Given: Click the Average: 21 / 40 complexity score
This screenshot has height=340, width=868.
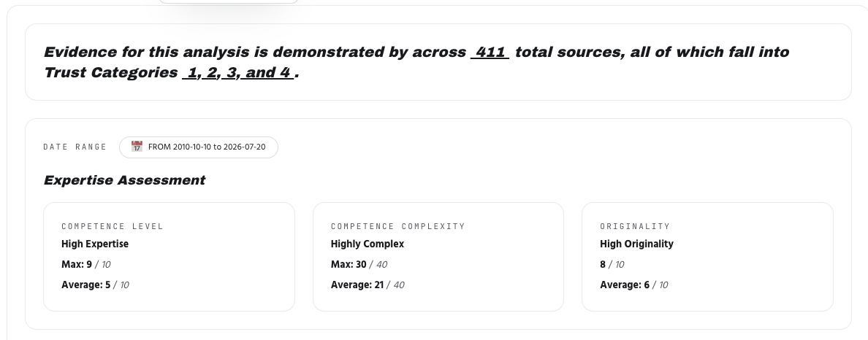Looking at the screenshot, I should click(x=368, y=285).
